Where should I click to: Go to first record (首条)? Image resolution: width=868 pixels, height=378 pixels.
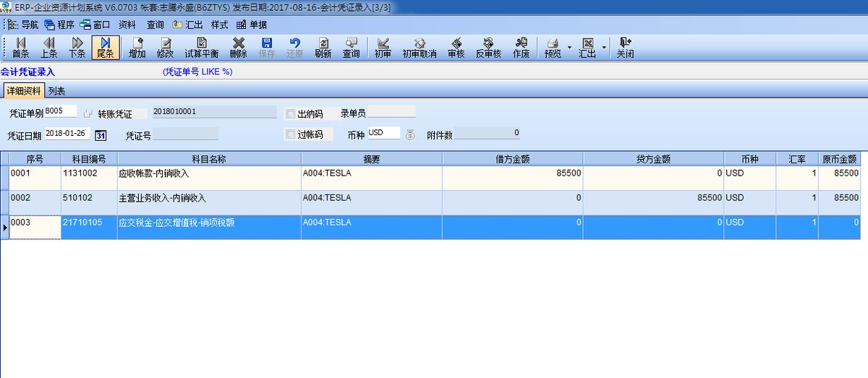pos(20,48)
